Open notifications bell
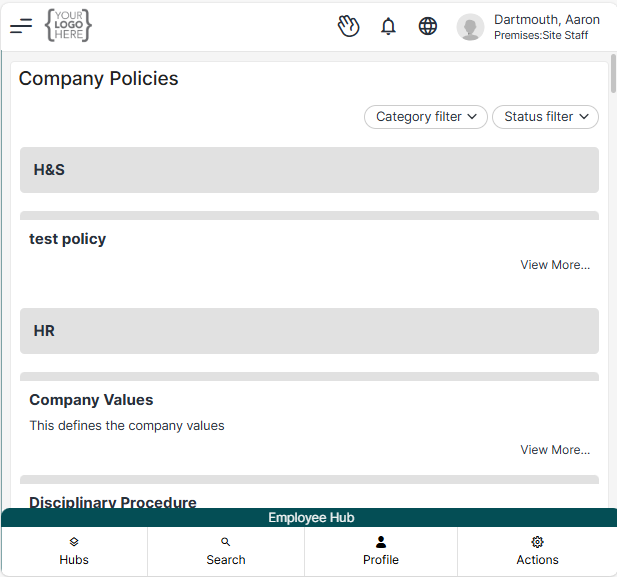The image size is (617, 577). click(388, 27)
